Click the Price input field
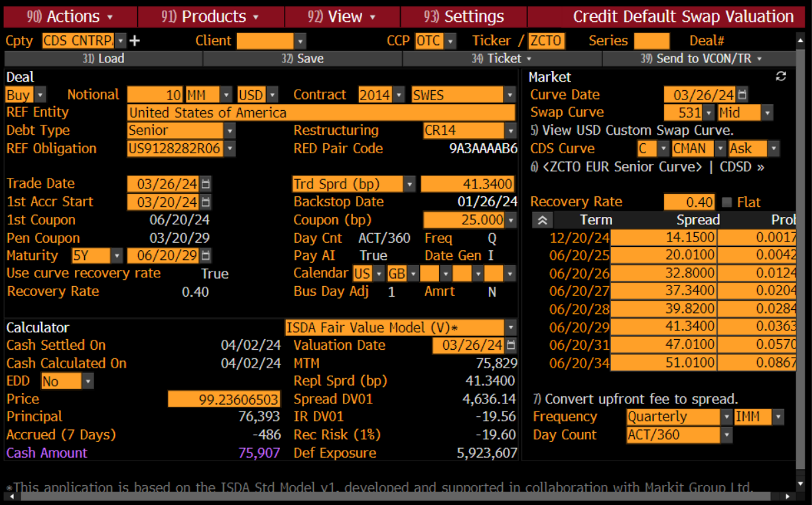The image size is (812, 505). click(224, 399)
